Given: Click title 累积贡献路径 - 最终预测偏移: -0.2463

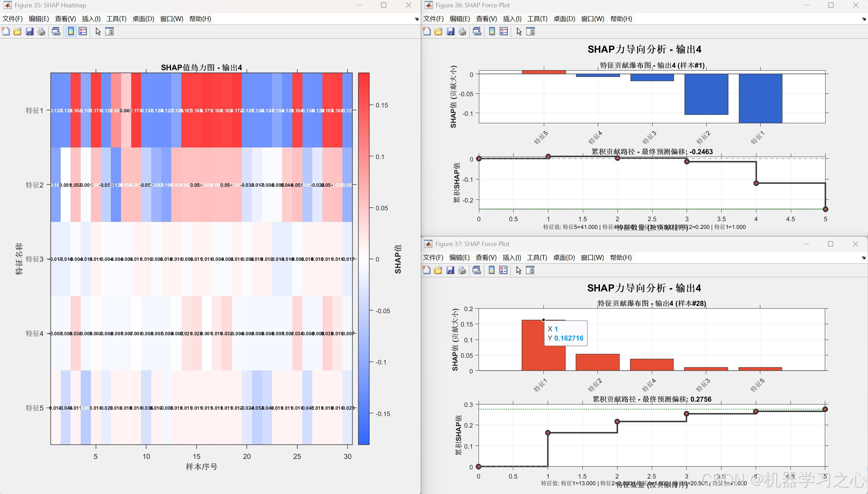Looking at the screenshot, I should coord(652,152).
